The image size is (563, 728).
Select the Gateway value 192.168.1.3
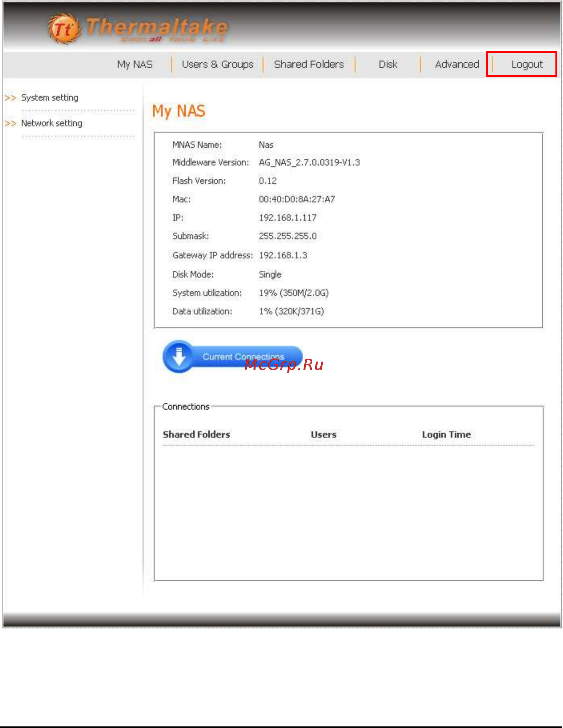(283, 255)
